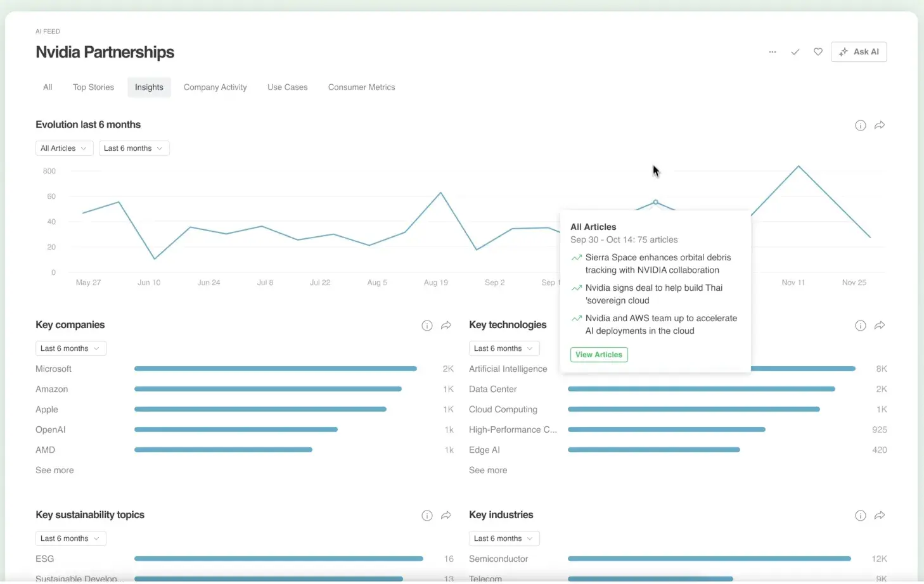The width and height of the screenshot is (924, 584).
Task: Open Key companies time range dropdown
Action: pyautogui.click(x=70, y=348)
